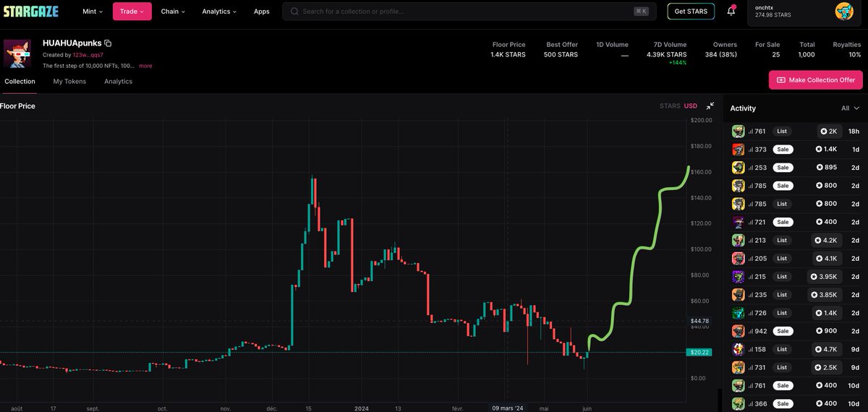Expand collection description with more link
The image size is (868, 412).
(x=145, y=66)
